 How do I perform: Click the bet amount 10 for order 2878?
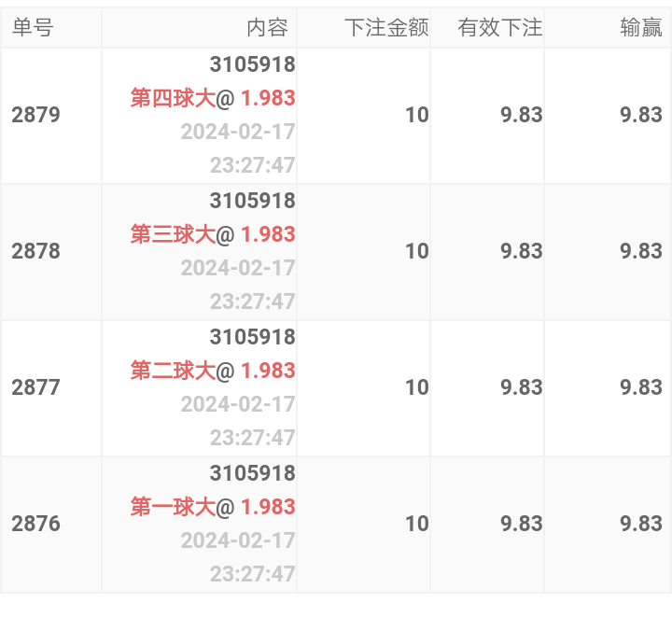(417, 251)
